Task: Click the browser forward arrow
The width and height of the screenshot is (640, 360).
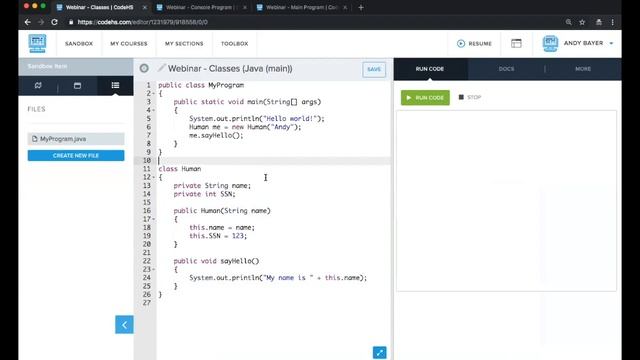Action: pos(41,22)
